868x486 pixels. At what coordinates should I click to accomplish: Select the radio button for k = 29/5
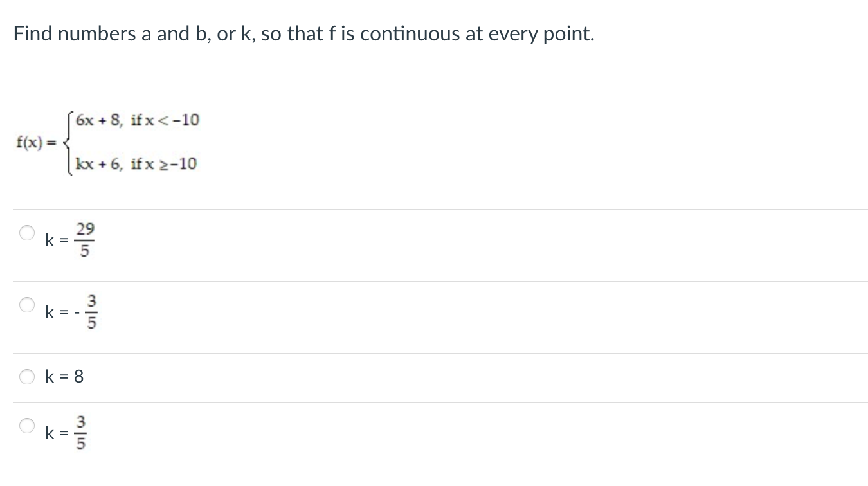pyautogui.click(x=26, y=233)
